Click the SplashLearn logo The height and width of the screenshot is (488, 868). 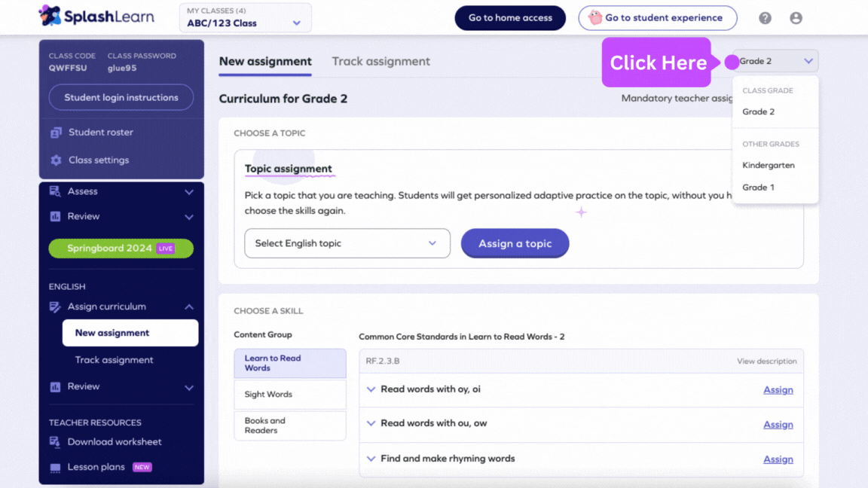coord(96,17)
